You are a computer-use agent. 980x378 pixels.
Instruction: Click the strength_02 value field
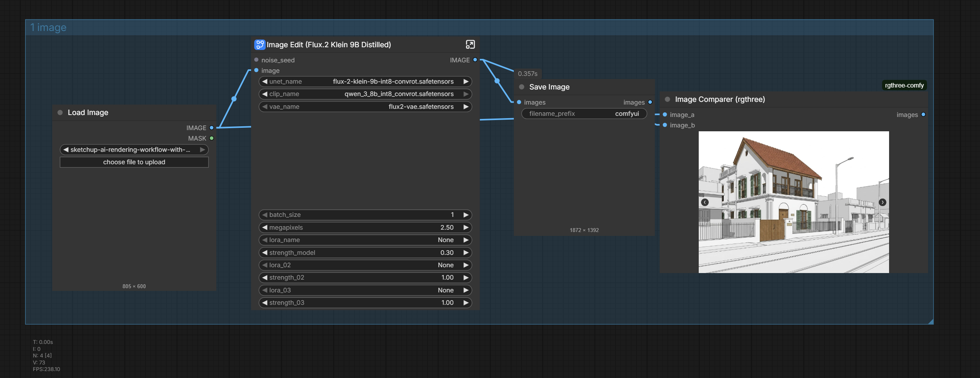click(x=365, y=278)
